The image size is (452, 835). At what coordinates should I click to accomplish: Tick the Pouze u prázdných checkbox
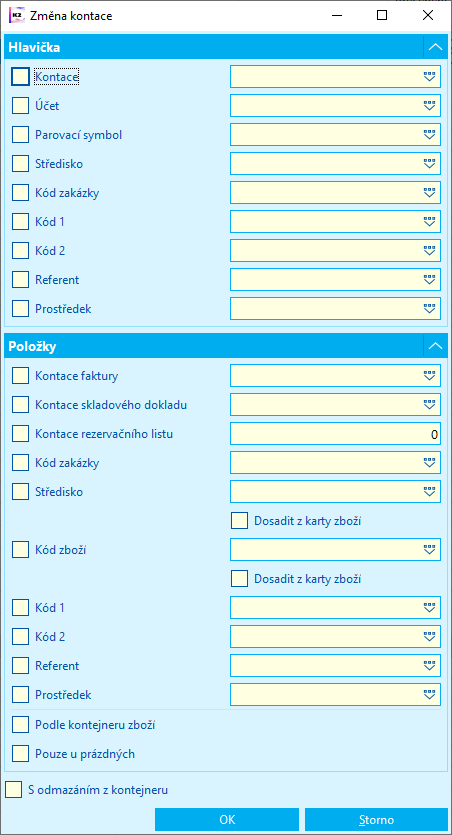click(20, 754)
